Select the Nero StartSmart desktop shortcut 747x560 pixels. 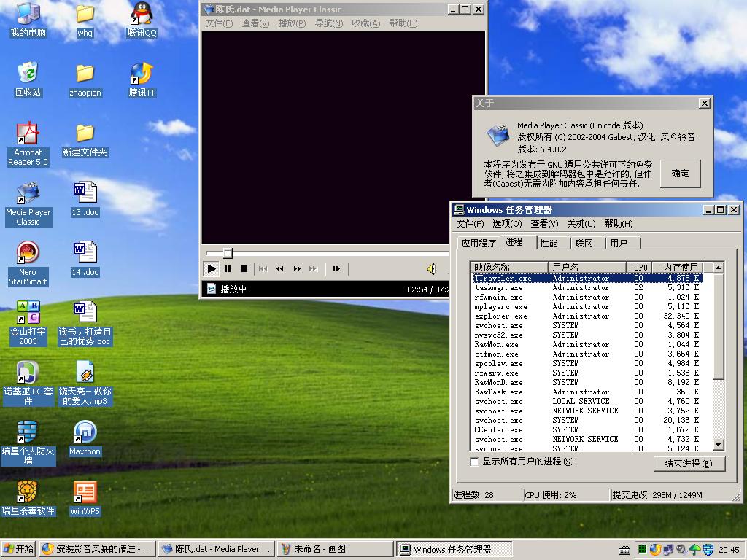pos(28,262)
